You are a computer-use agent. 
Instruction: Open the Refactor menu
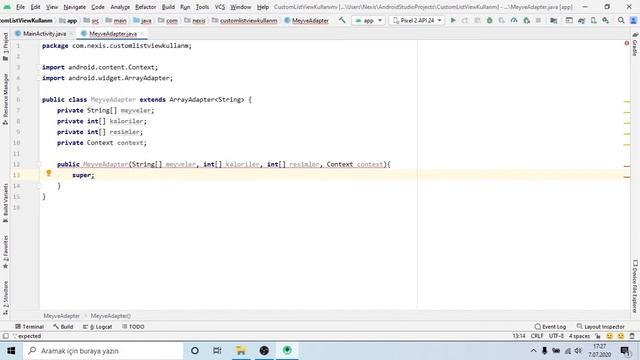[145, 7]
